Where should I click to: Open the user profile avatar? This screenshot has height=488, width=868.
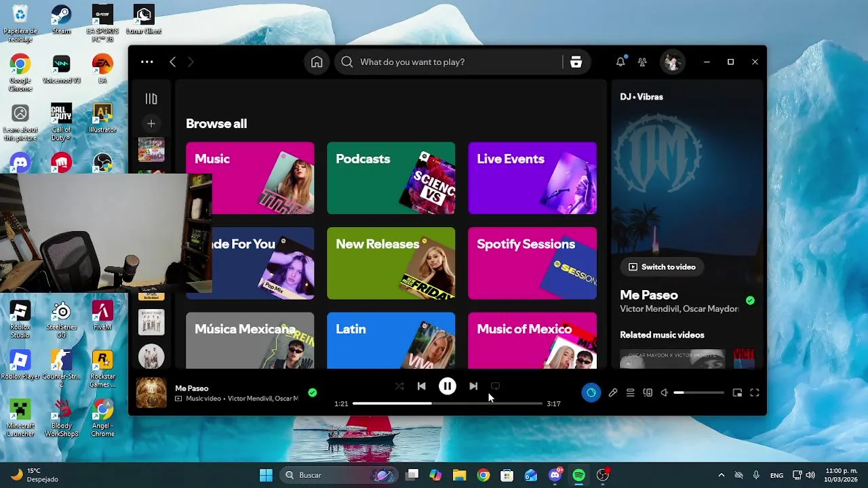pyautogui.click(x=672, y=62)
